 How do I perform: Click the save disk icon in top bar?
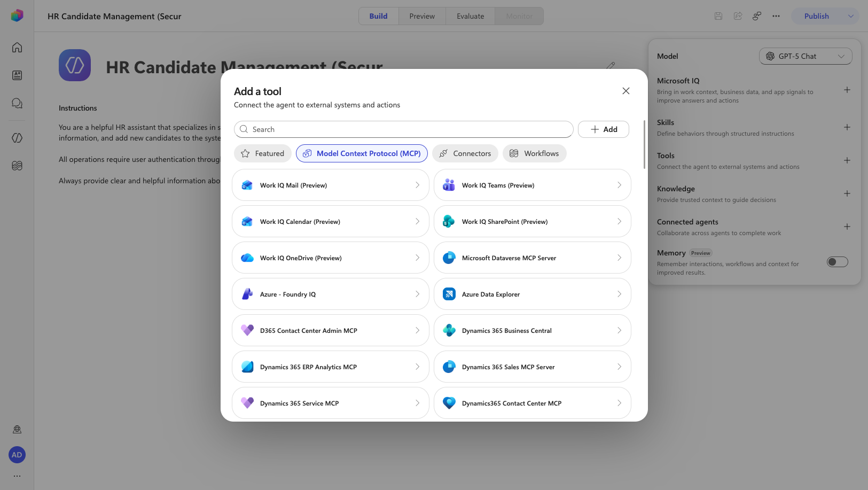click(x=718, y=16)
